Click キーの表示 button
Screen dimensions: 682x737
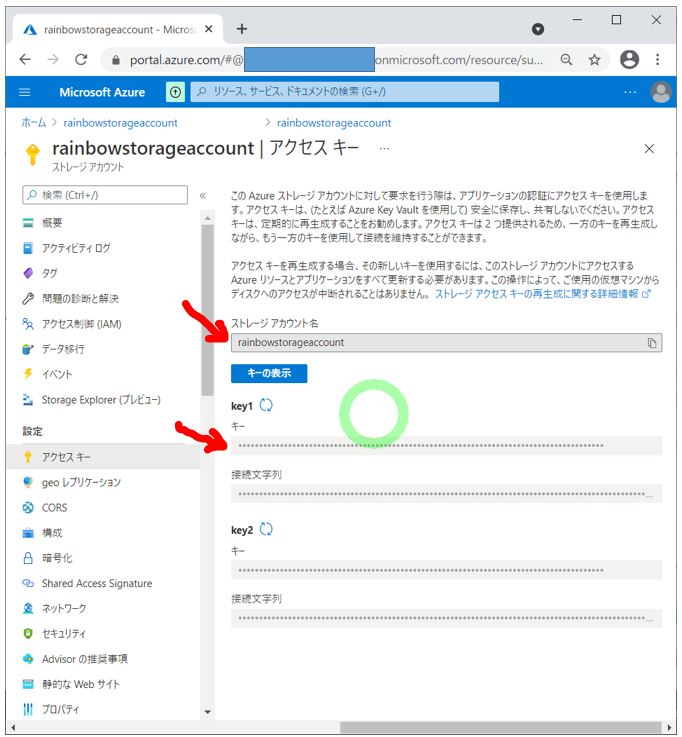[269, 373]
